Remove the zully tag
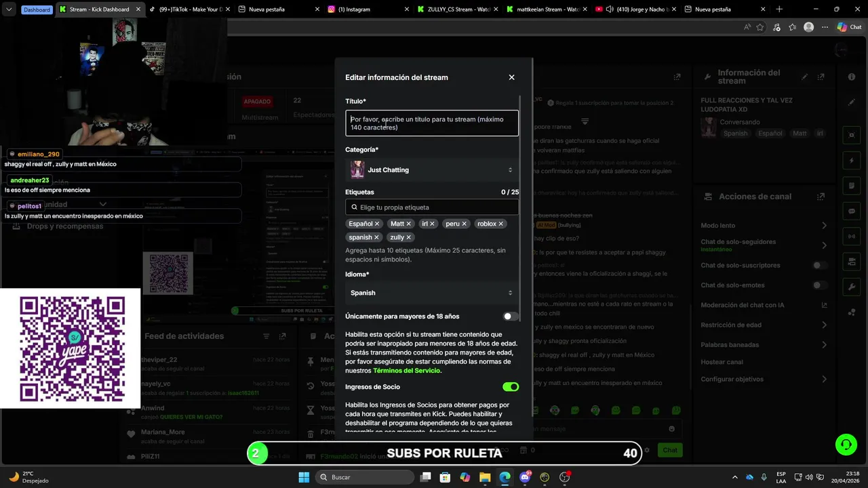Viewport: 868px width, 488px height. click(409, 237)
